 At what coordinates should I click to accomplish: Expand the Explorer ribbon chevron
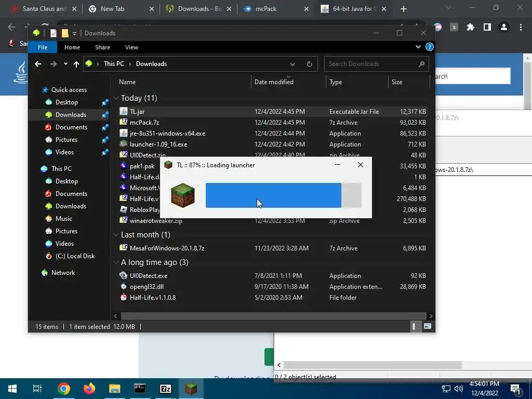click(x=418, y=47)
